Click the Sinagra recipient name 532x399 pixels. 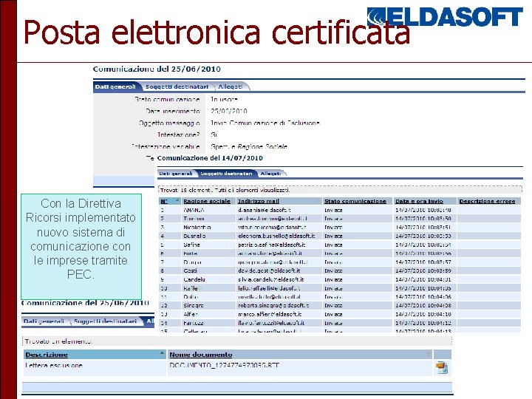pos(194,305)
